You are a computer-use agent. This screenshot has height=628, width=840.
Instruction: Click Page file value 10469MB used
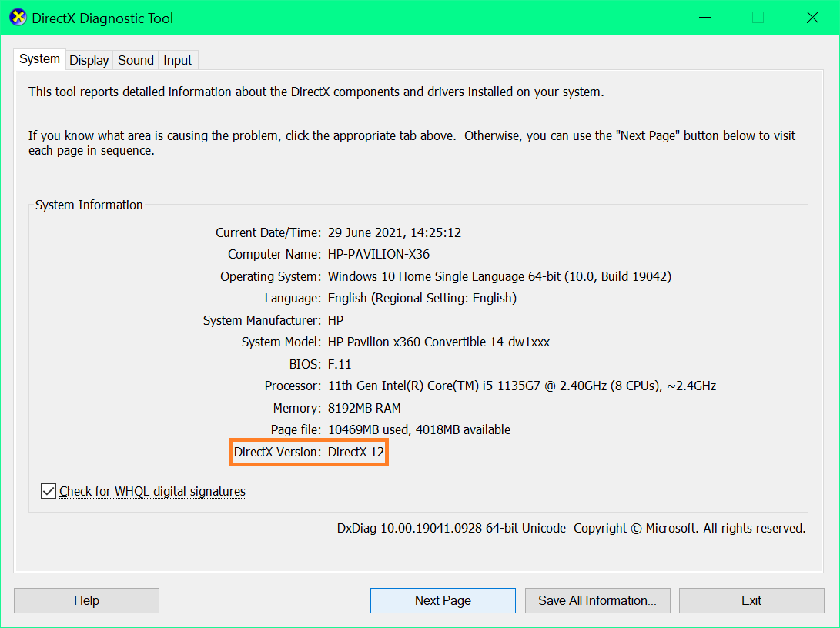(368, 430)
